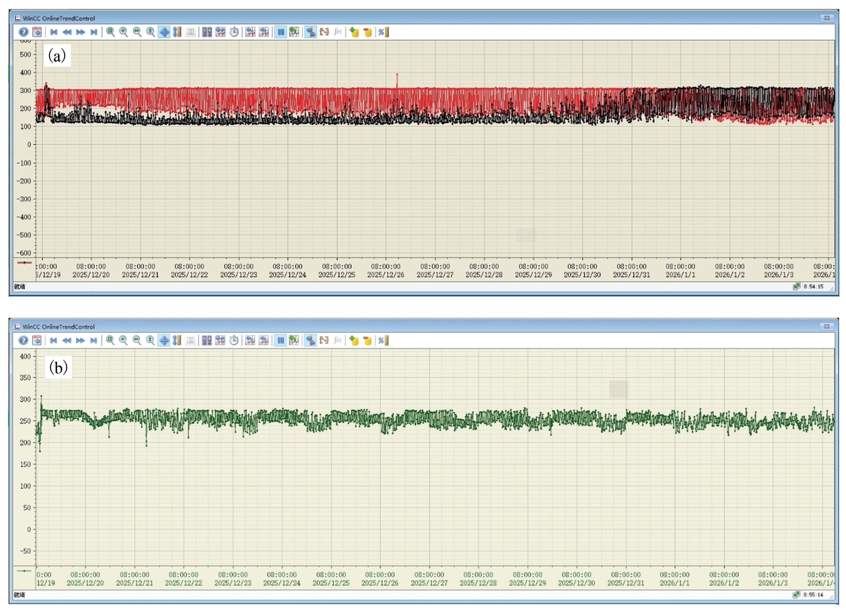The height and width of the screenshot is (616, 846).
Task: Select Zoom Area tool in top window
Action: coord(111,32)
